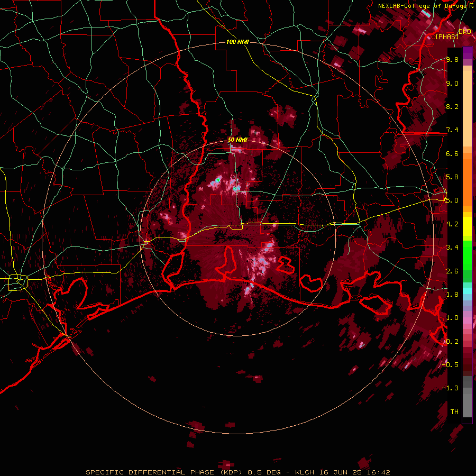Click the 5.0 value on the color scale
The height and width of the screenshot is (476, 476).
pos(452,200)
